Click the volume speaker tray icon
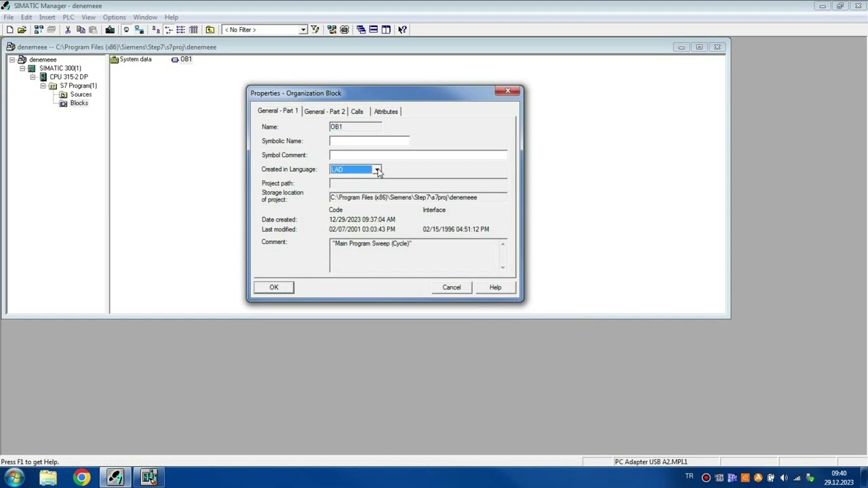This screenshot has height=488, width=868. pos(784,478)
